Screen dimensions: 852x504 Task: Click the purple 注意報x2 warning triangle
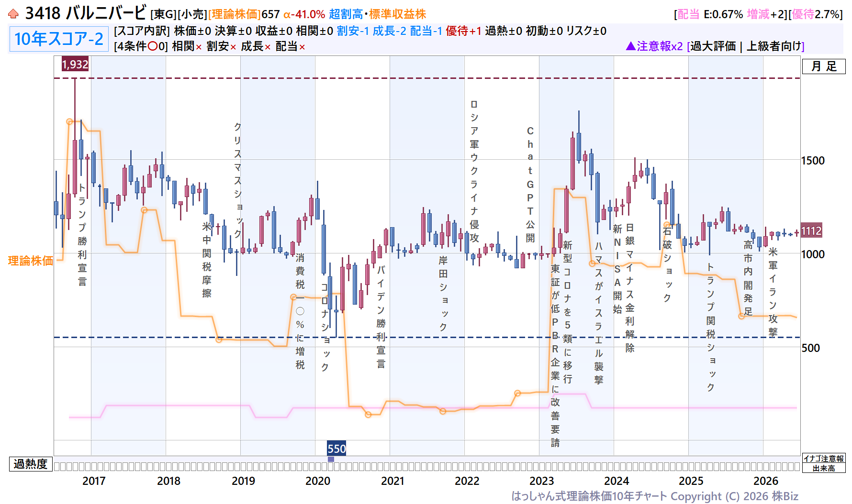click(631, 46)
